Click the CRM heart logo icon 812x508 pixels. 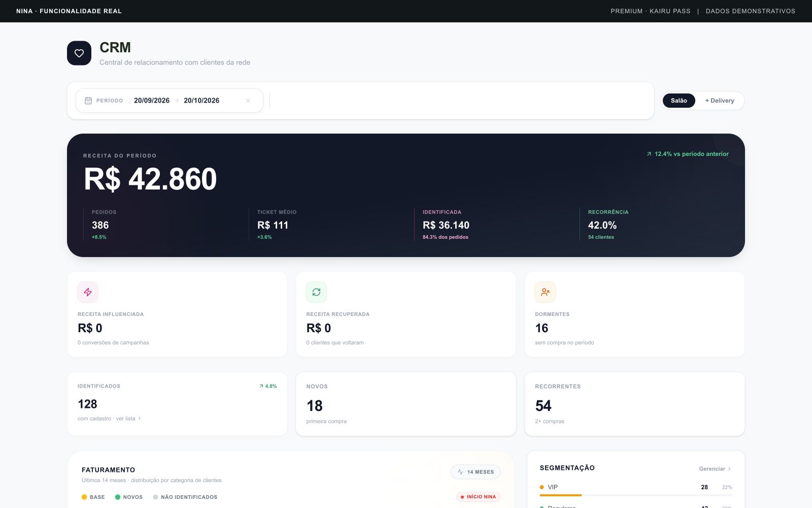click(79, 53)
